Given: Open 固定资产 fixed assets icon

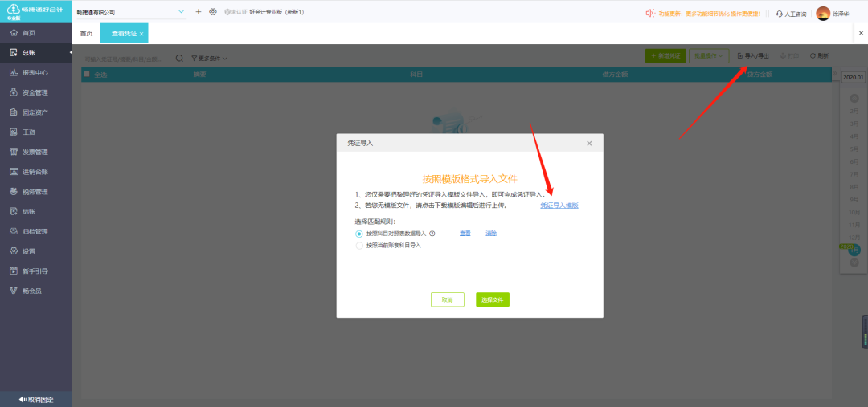Looking at the screenshot, I should pos(14,113).
